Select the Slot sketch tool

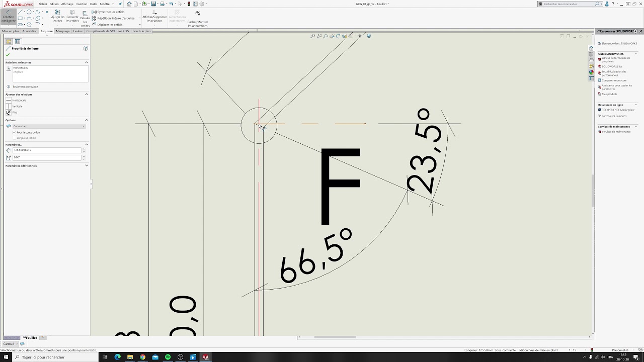pos(20,24)
